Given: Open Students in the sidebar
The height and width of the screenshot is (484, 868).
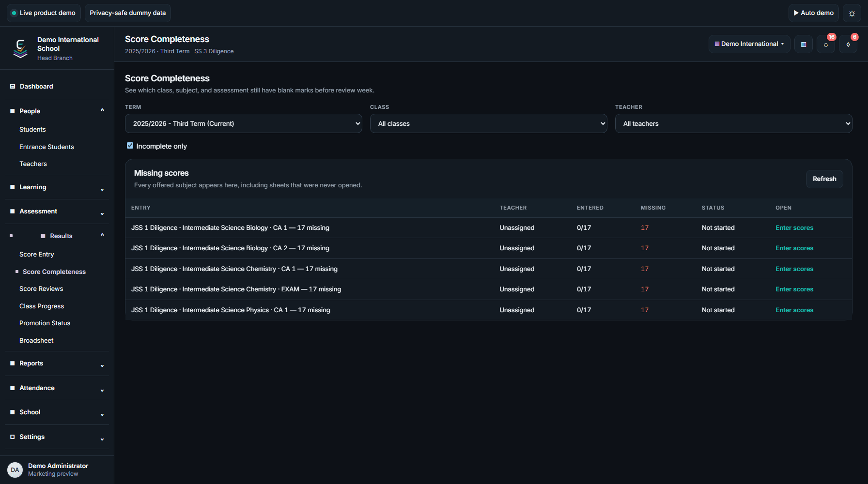Looking at the screenshot, I should (x=32, y=130).
